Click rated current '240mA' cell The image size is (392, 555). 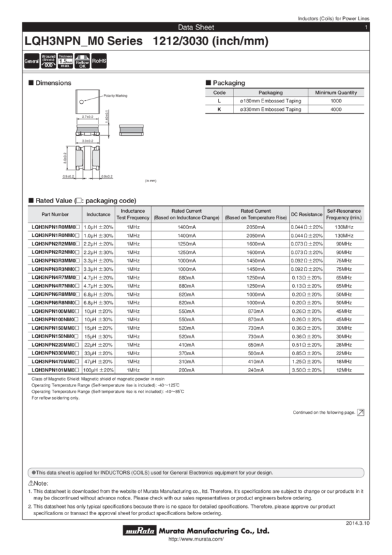256,370
